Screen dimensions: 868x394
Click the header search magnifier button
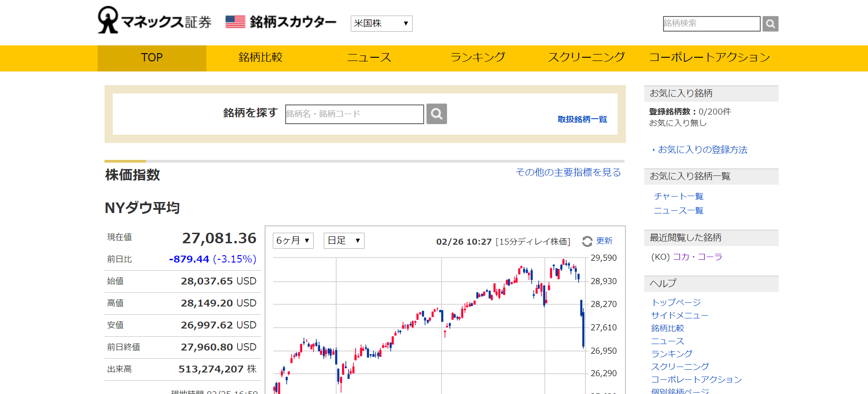770,24
